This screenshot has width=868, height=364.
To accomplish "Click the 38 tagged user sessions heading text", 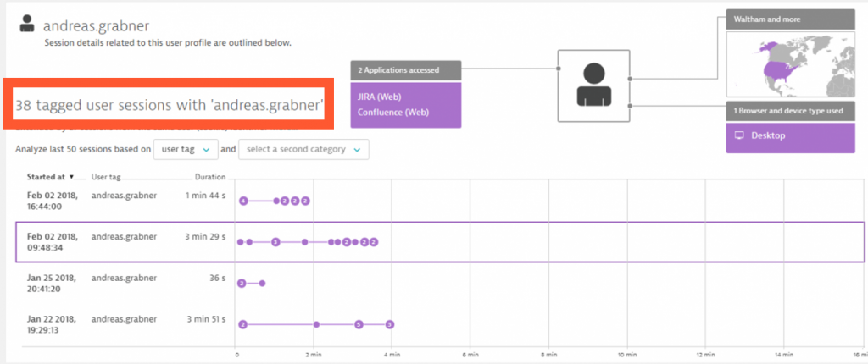I will [170, 106].
